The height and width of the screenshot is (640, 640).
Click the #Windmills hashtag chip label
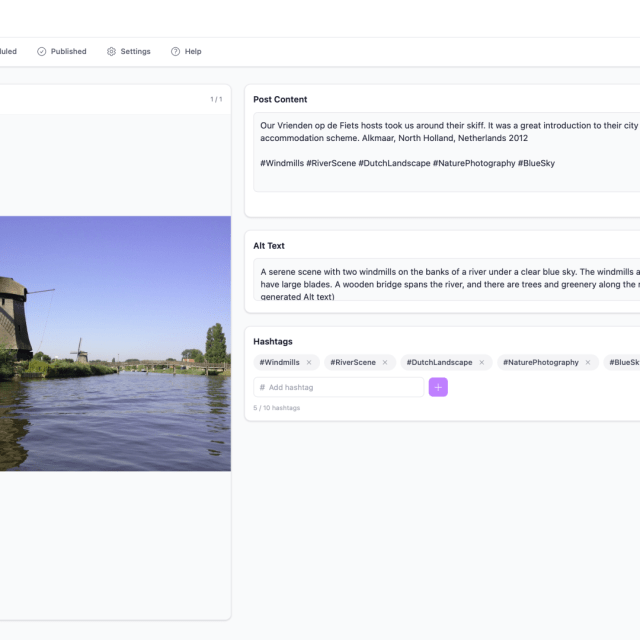279,362
